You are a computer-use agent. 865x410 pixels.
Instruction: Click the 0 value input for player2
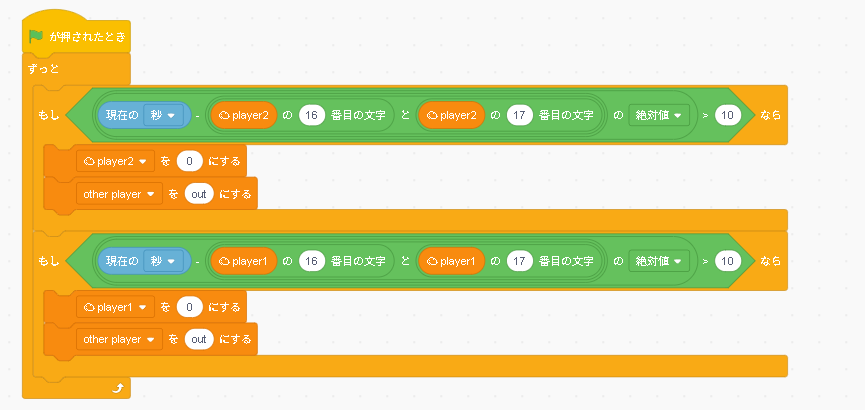click(x=190, y=162)
